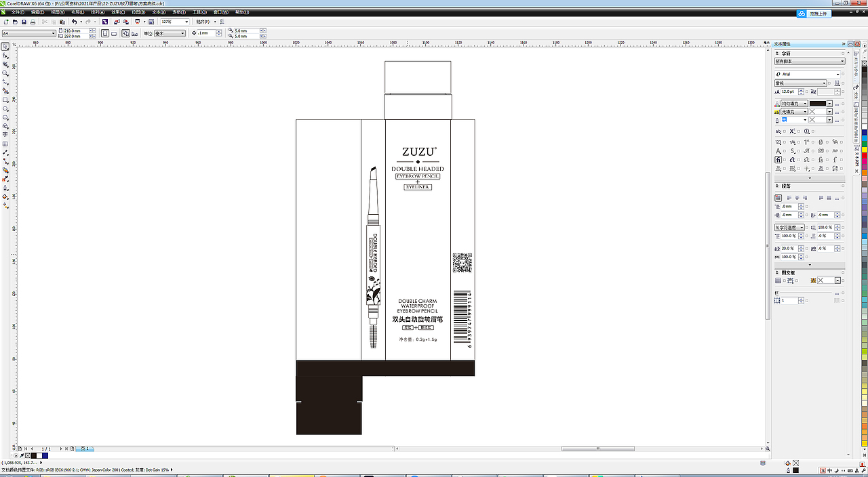Screen dimensions: 868x477
Task: Open the 视图 View menu
Action: [x=58, y=12]
